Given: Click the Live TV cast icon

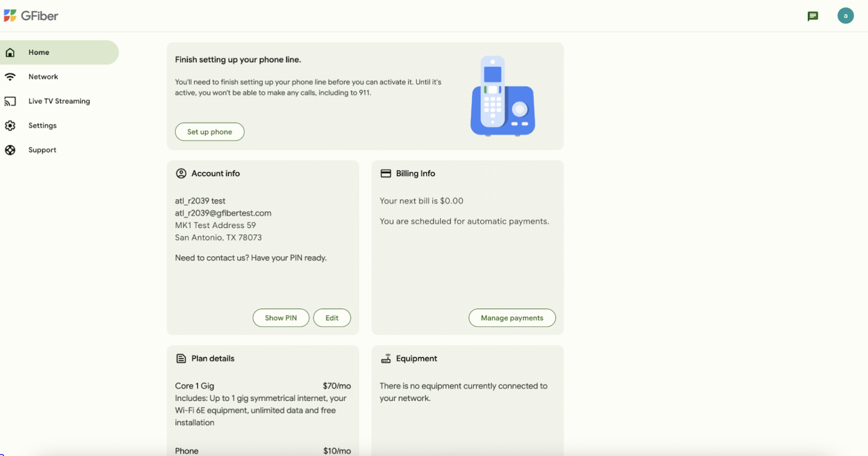Looking at the screenshot, I should (x=10, y=101).
